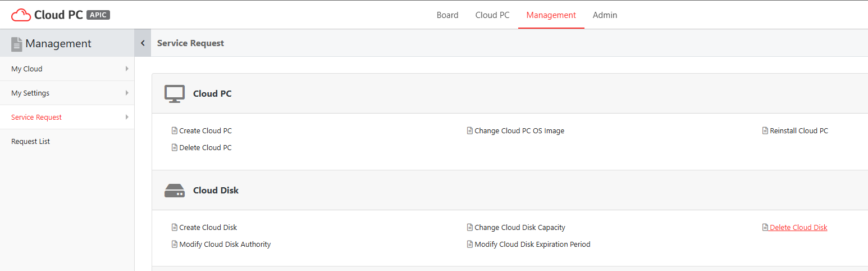This screenshot has width=868, height=271.
Task: Click the red Cloud PC logo icon
Action: point(21,15)
